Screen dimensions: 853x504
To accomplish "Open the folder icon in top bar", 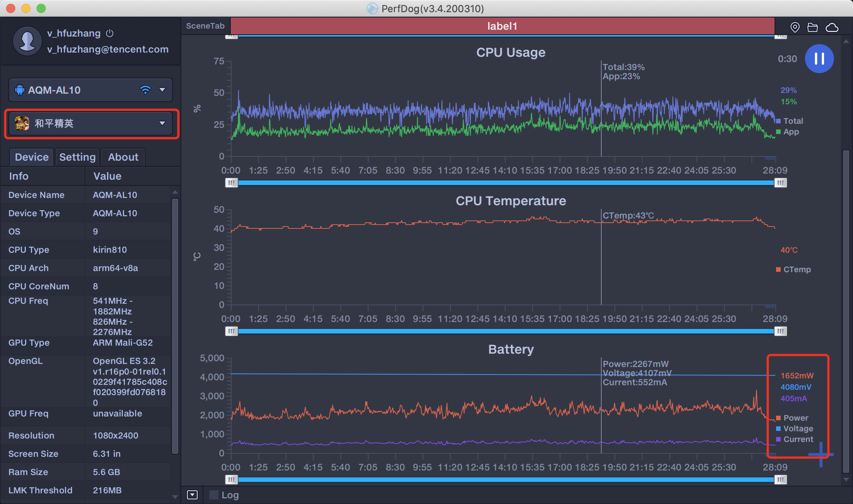I will tap(813, 27).
